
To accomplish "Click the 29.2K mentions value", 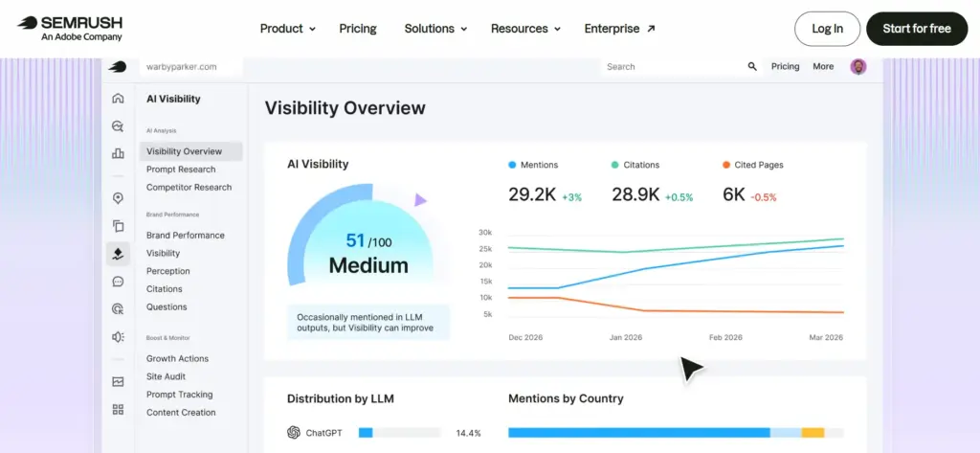I will pyautogui.click(x=532, y=194).
